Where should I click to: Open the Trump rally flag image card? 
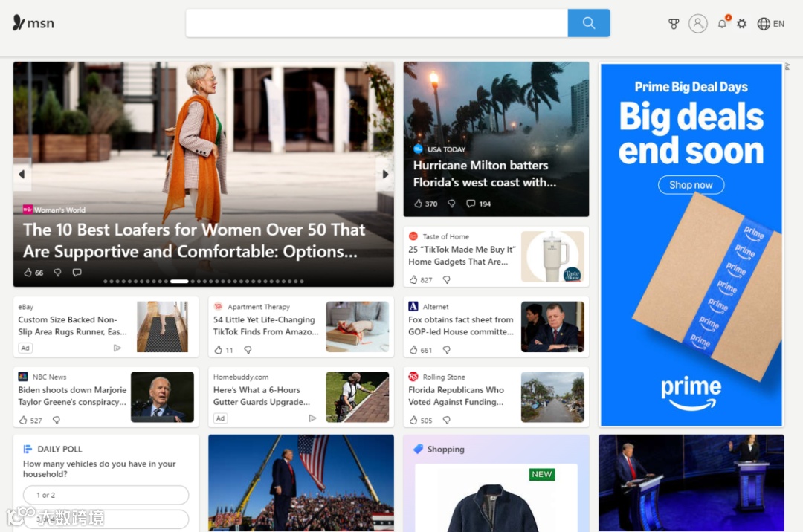301,483
